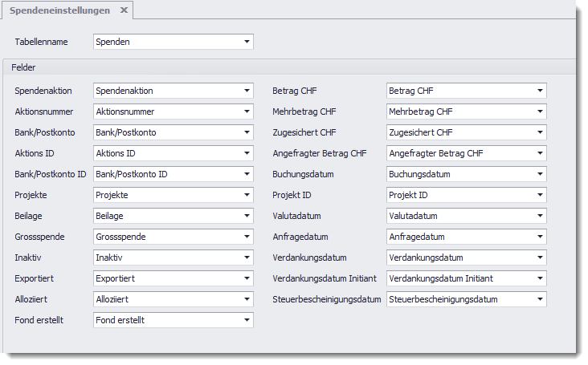Expand the Buchungsdatum dropdown arrow

point(539,174)
